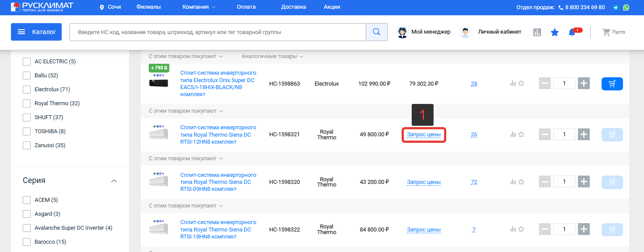This screenshot has height=252, width=644.
Task: Open RTSI-18HN8 product thumbnail image
Action: pos(158,227)
